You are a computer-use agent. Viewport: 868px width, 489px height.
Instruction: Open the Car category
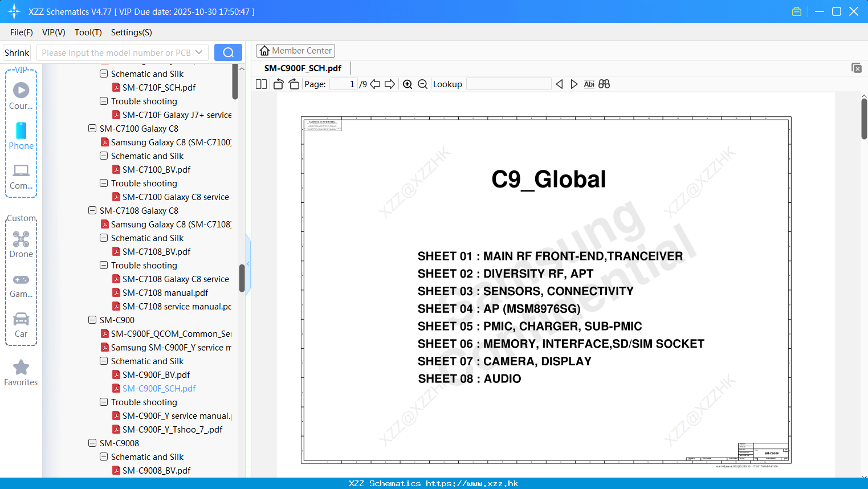pyautogui.click(x=21, y=325)
